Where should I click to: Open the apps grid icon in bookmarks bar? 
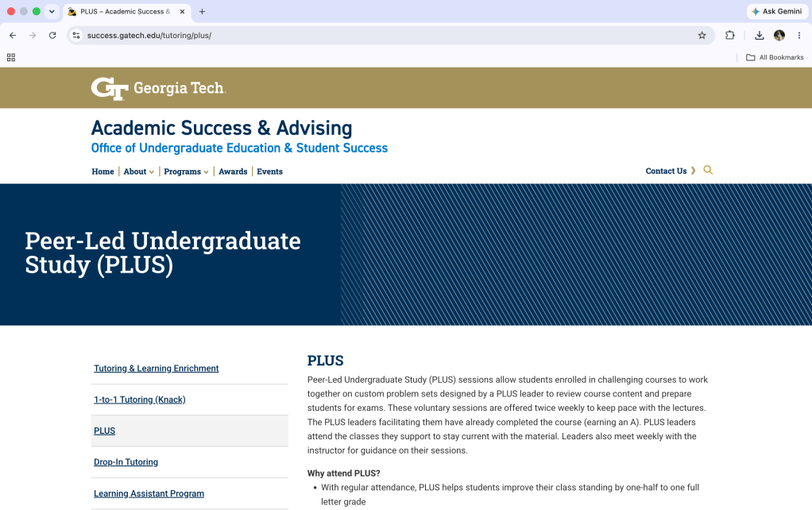(x=11, y=57)
